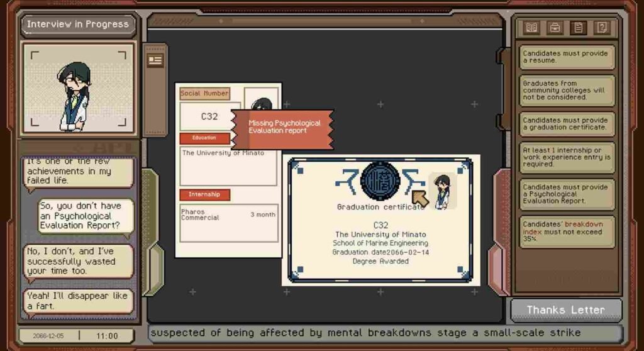Image resolution: width=644 pixels, height=351 pixels.
Task: Click the Thanks Letter button
Action: [566, 309]
